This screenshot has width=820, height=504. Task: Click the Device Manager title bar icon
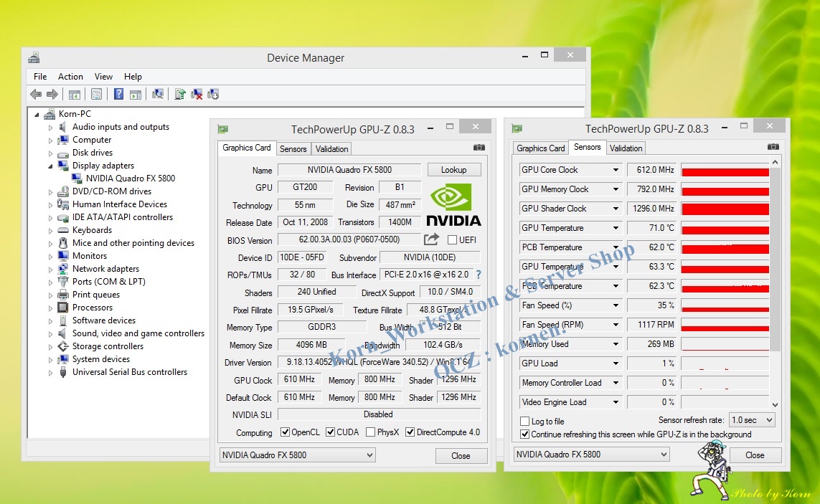tap(34, 57)
